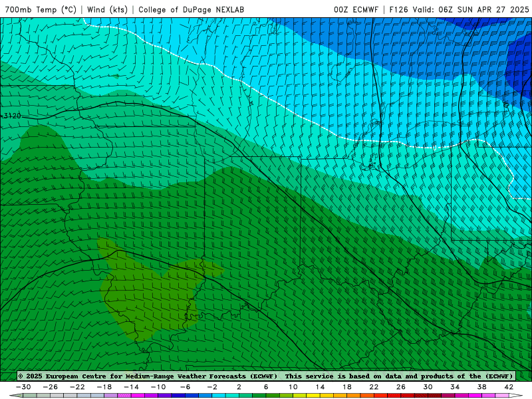Click the '6' colorbar label

click(x=266, y=387)
